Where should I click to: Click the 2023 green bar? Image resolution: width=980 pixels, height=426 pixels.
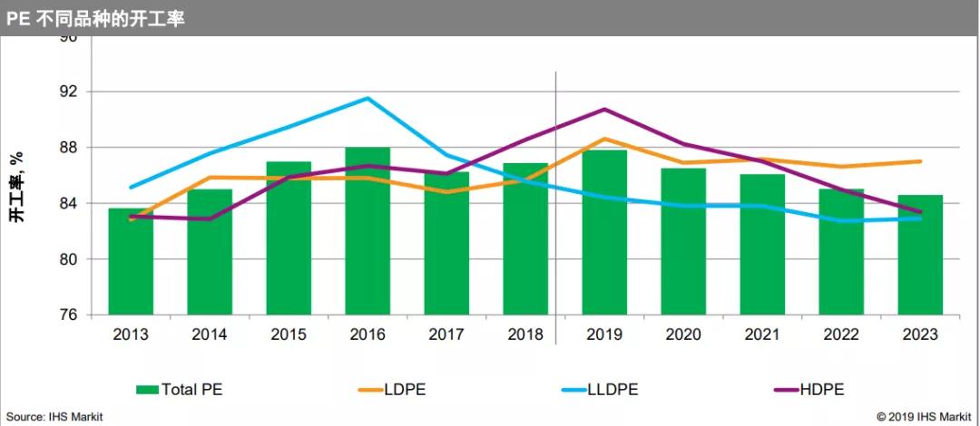[x=920, y=255]
